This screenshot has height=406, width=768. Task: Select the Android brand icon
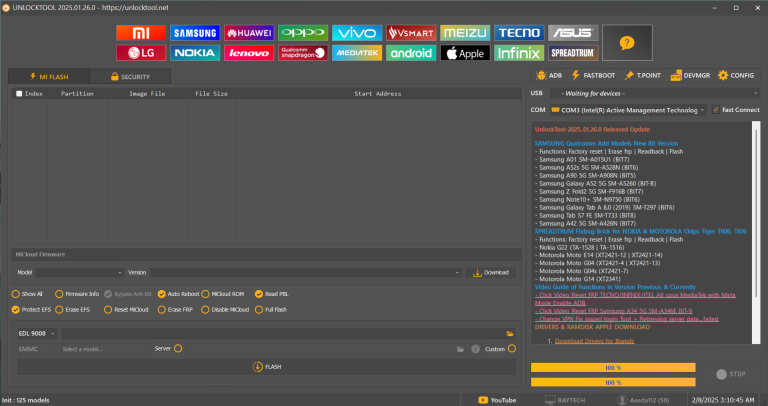(411, 53)
